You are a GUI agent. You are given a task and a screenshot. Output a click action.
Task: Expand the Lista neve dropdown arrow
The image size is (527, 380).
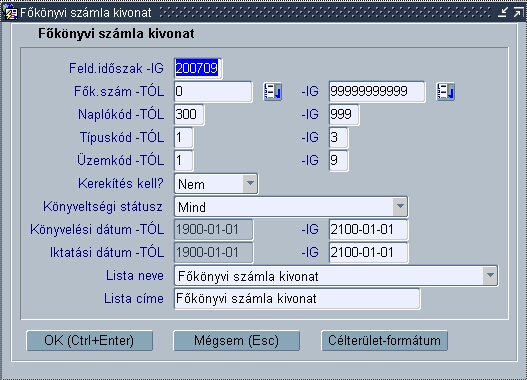[x=490, y=276]
